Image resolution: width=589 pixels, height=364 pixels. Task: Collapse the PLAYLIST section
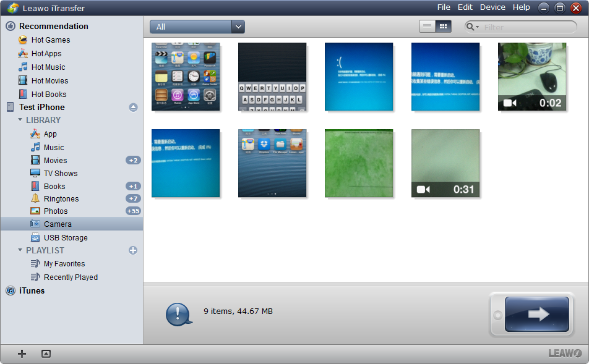20,250
